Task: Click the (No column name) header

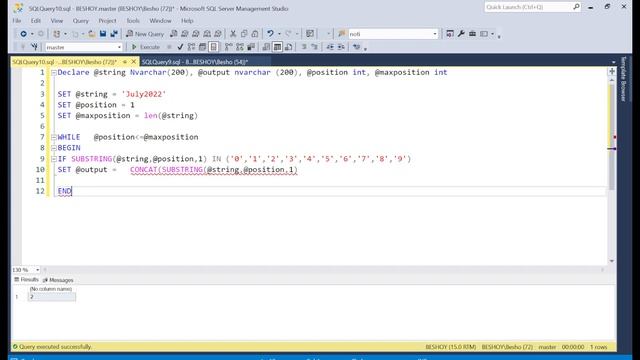Action: (x=51, y=289)
